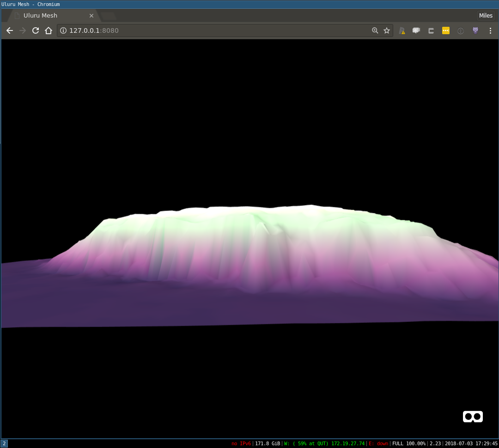Focus the 127.0.0.1:8080 address field
The height and width of the screenshot is (448, 499).
point(217,30)
